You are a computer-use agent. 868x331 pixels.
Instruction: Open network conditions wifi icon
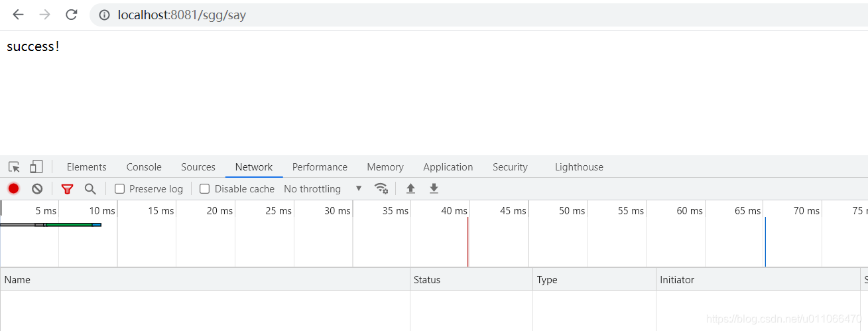tap(381, 189)
